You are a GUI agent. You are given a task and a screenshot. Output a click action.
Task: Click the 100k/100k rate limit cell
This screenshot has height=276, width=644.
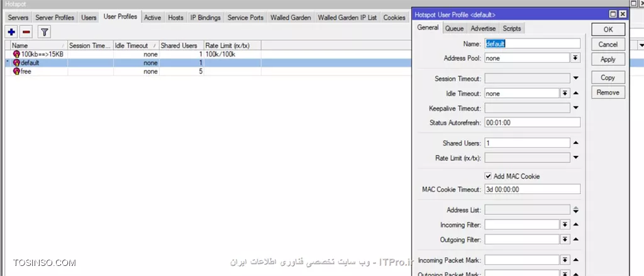click(232, 54)
